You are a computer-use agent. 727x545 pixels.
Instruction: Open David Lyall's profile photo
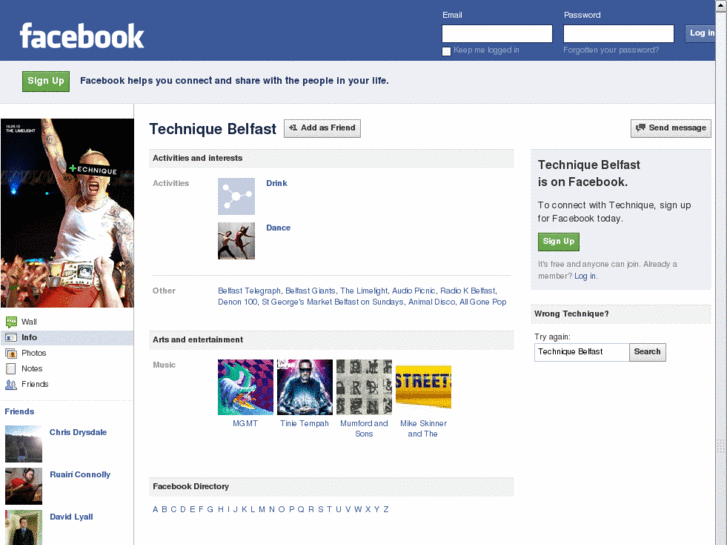coord(24,528)
